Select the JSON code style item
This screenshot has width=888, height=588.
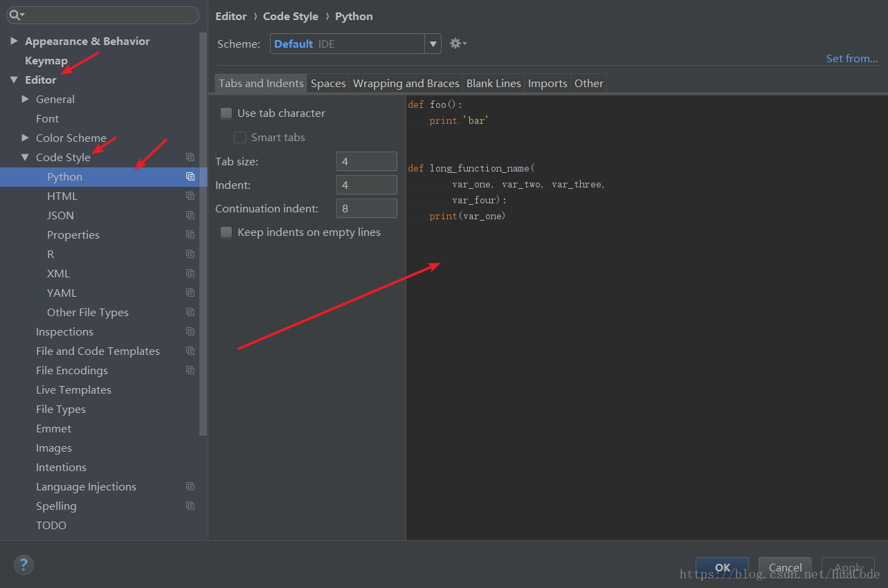coord(60,215)
